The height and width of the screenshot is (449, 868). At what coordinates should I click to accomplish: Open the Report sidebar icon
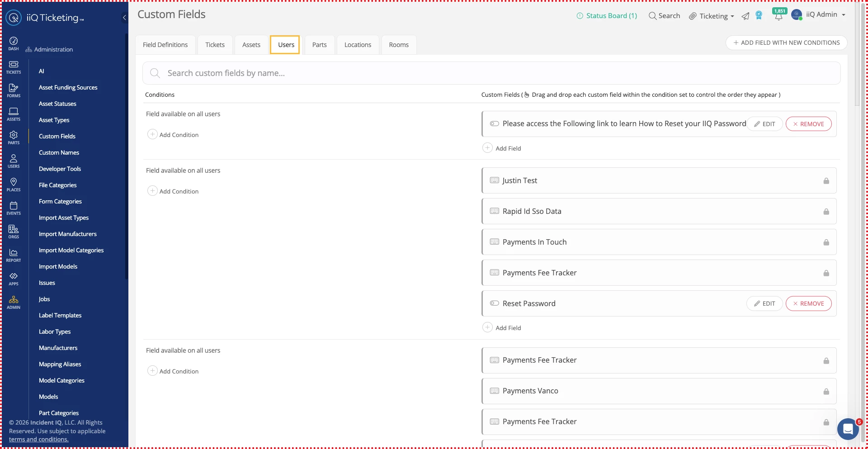pyautogui.click(x=14, y=255)
